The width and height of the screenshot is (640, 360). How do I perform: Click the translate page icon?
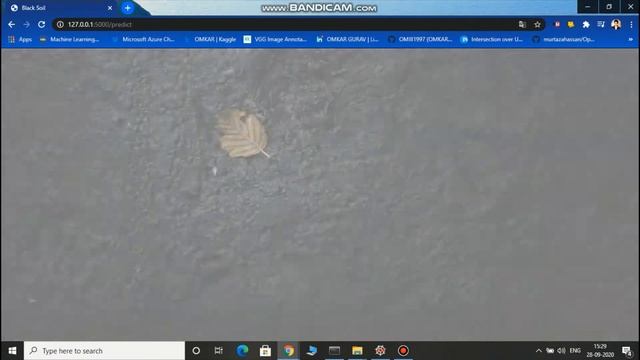pos(522,24)
